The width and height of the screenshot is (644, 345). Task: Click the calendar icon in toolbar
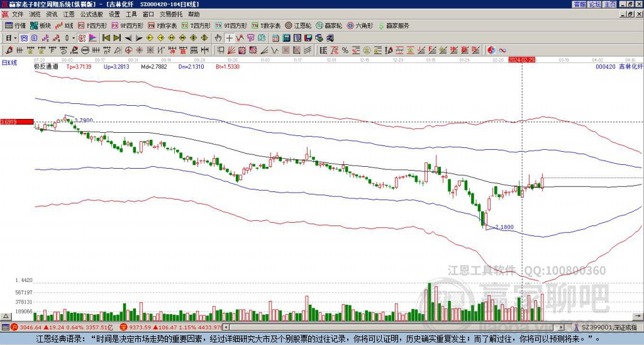click(x=275, y=38)
